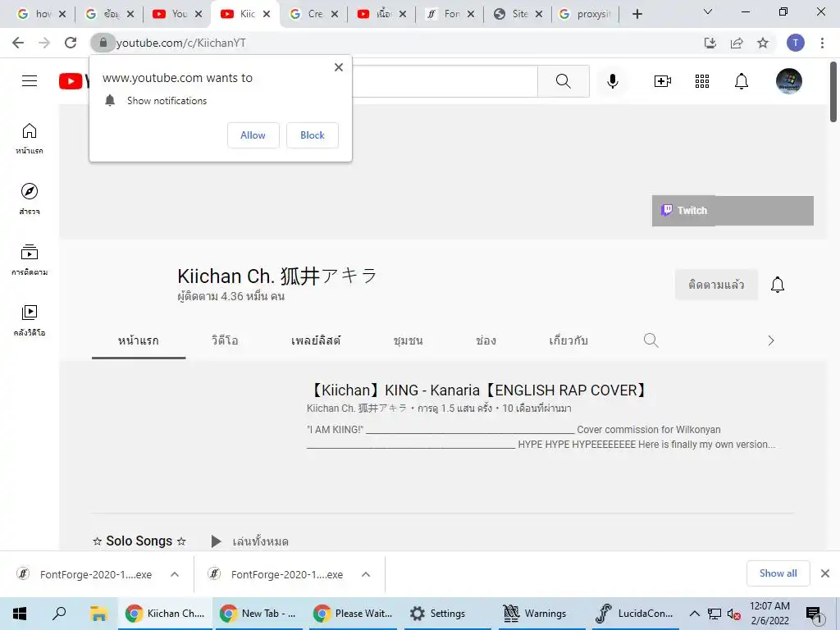Click the install app icon in address bar
840x630 pixels.
pyautogui.click(x=710, y=43)
